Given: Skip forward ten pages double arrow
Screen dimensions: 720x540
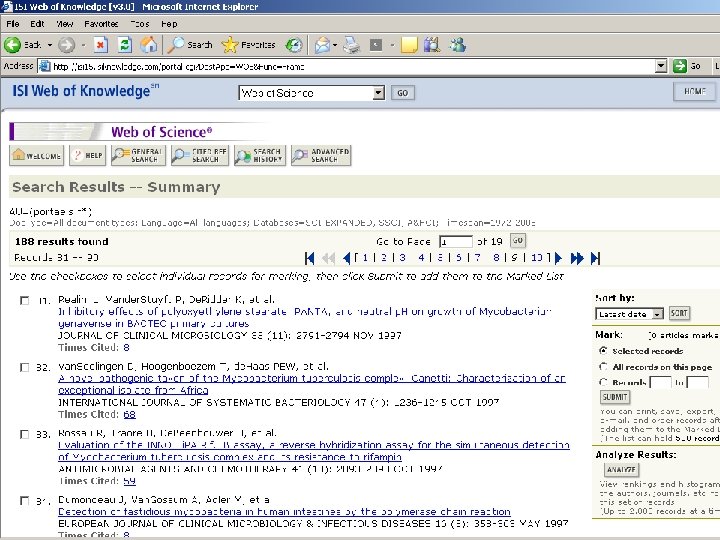Looking at the screenshot, I should 577,258.
